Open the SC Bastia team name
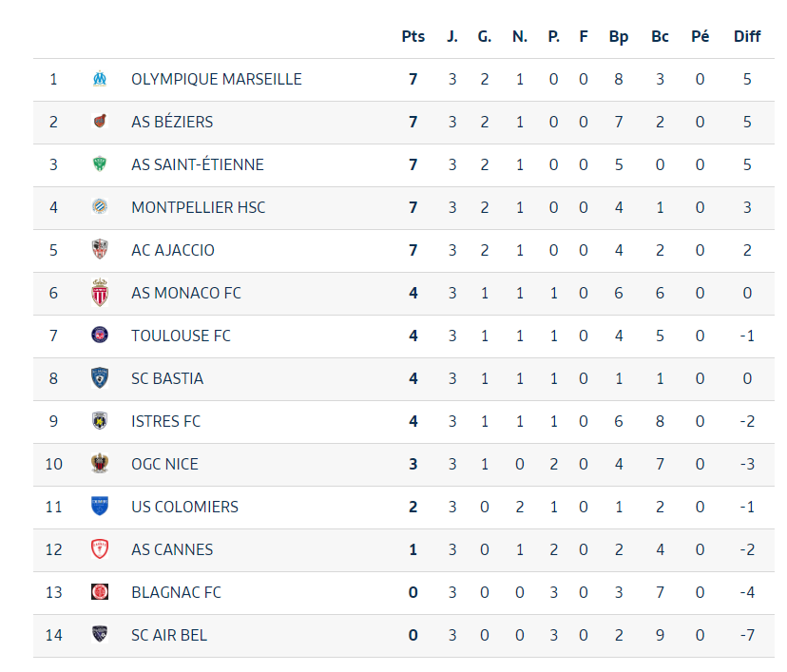Screen dimensions: 787x672 (x=167, y=378)
